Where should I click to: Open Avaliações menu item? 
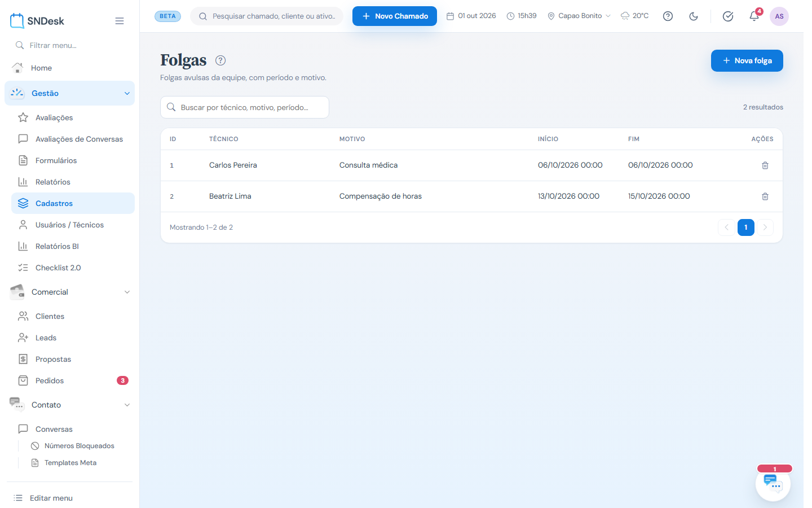point(73,117)
